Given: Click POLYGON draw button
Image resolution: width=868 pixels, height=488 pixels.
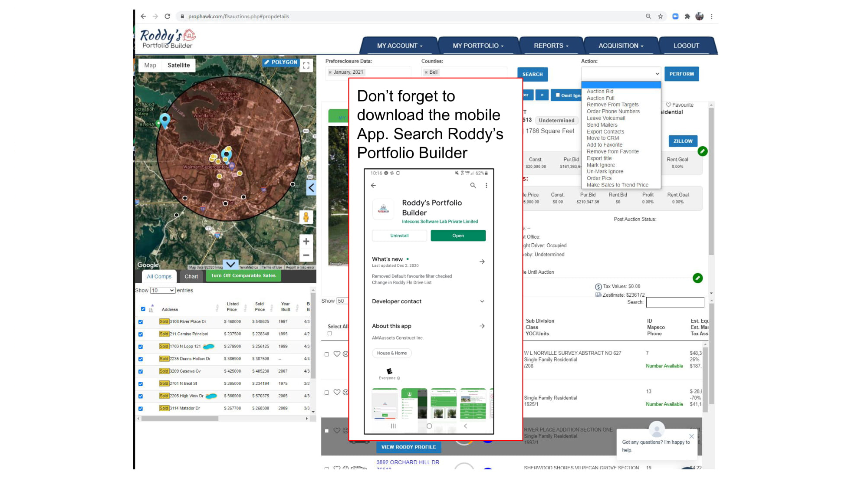Looking at the screenshot, I should 281,62.
